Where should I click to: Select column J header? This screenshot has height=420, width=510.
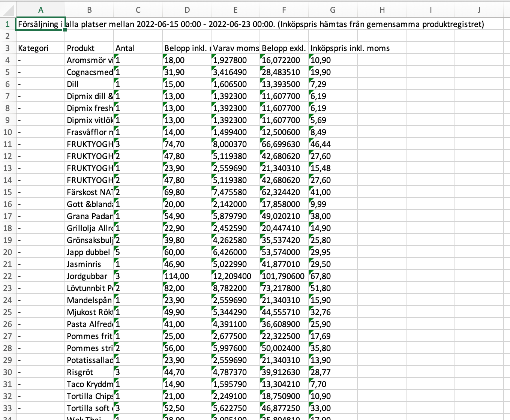[x=479, y=10]
